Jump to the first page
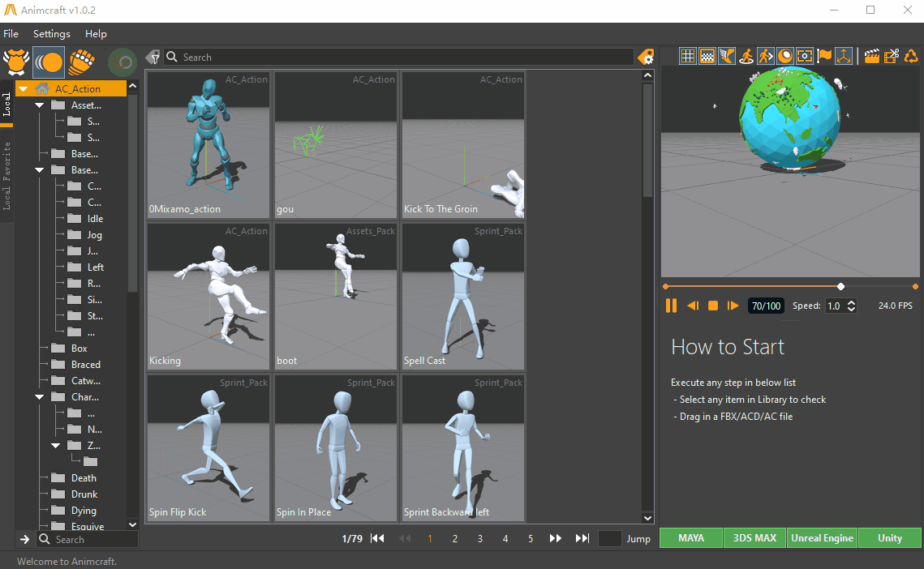Viewport: 924px width, 569px height. [x=378, y=538]
